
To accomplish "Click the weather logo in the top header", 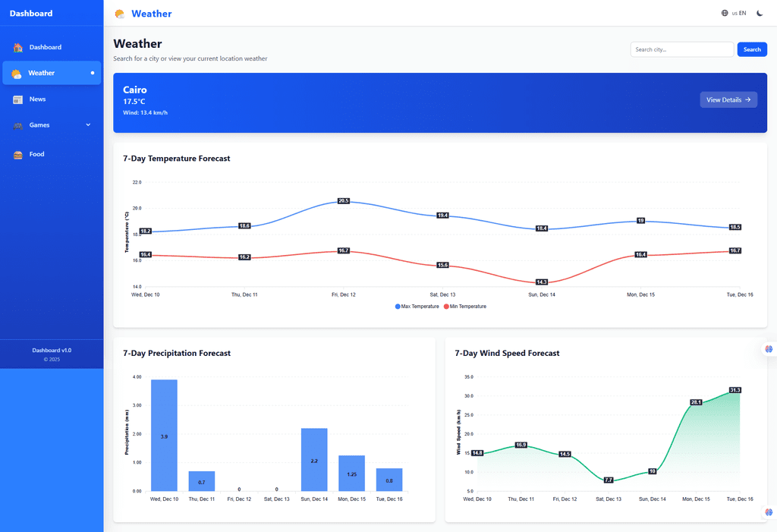I will (x=120, y=14).
